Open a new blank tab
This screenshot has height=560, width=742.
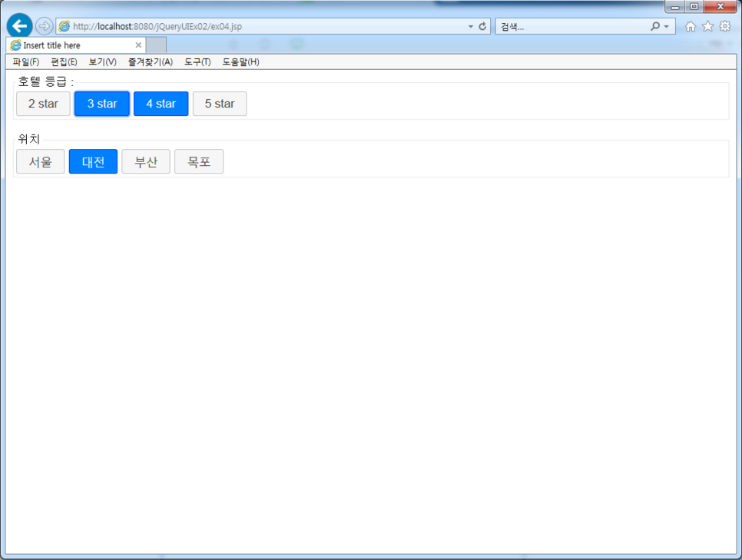pyautogui.click(x=156, y=45)
